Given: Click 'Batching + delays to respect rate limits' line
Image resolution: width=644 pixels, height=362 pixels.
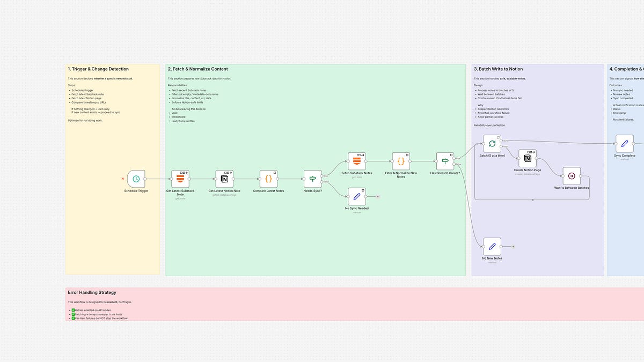Looking at the screenshot, I should click(97, 314).
